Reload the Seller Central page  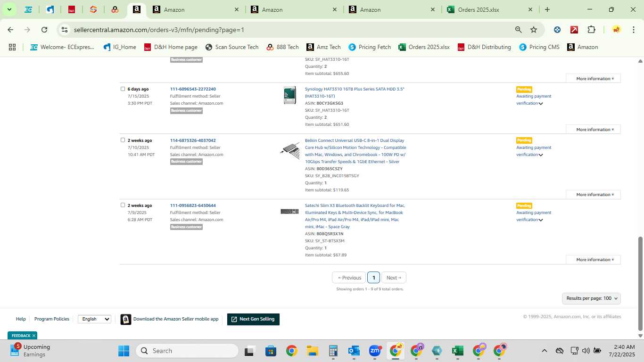(x=44, y=30)
